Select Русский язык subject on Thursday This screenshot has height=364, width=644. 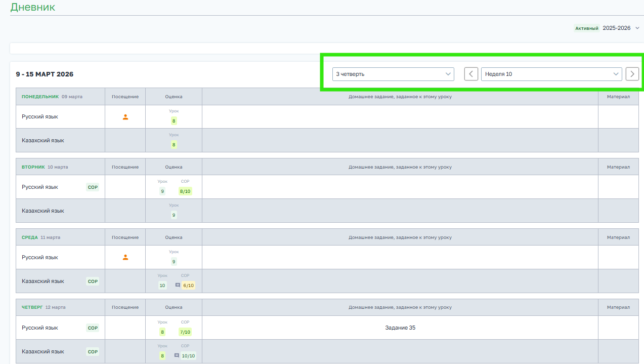40,328
